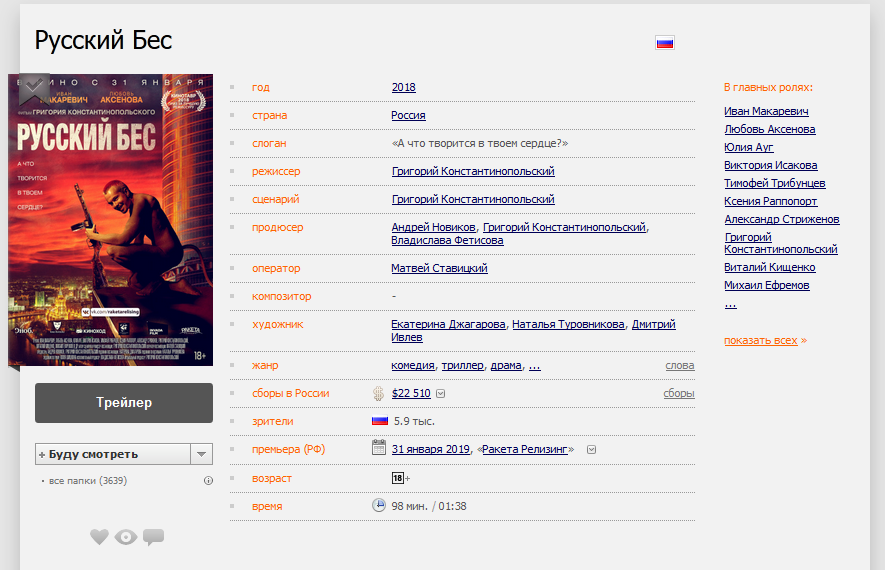Expand the genre list ellipsis
The height and width of the screenshot is (570, 885).
pos(534,366)
